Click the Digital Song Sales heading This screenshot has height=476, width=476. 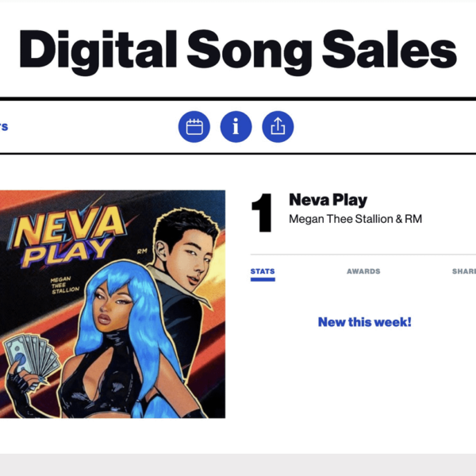pyautogui.click(x=238, y=52)
